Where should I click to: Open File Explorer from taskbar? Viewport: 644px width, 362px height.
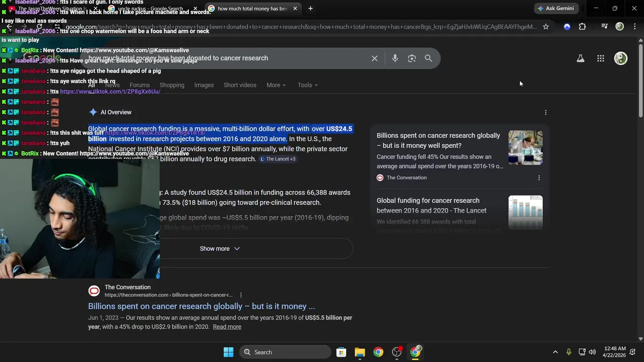click(x=360, y=352)
